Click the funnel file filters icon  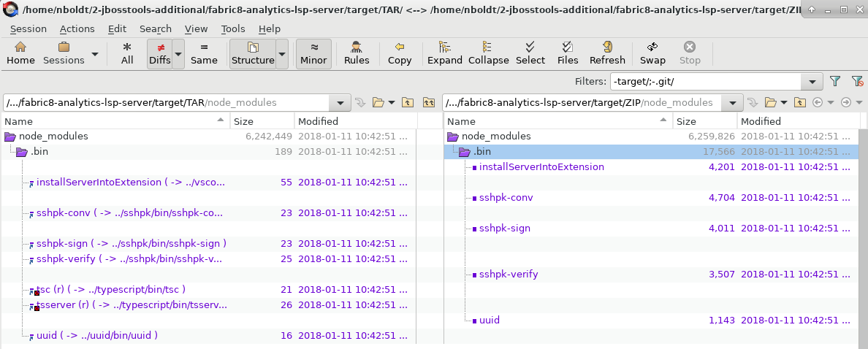835,81
